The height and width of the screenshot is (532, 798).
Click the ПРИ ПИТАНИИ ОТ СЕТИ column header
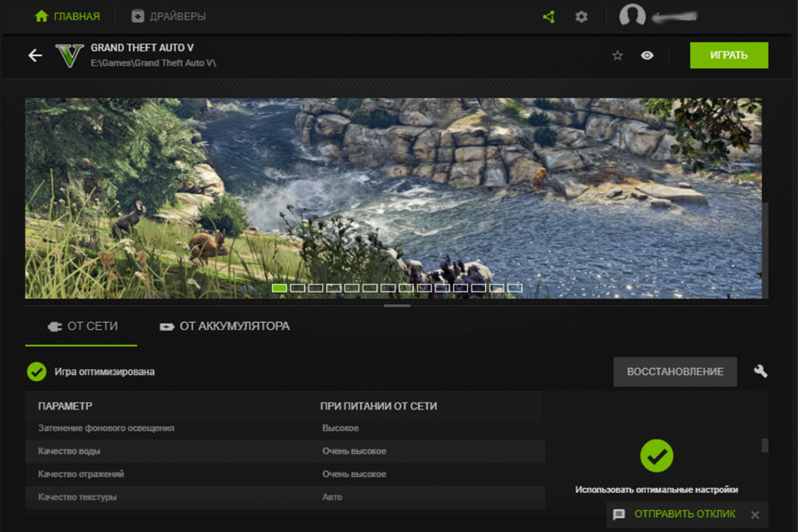[378, 406]
